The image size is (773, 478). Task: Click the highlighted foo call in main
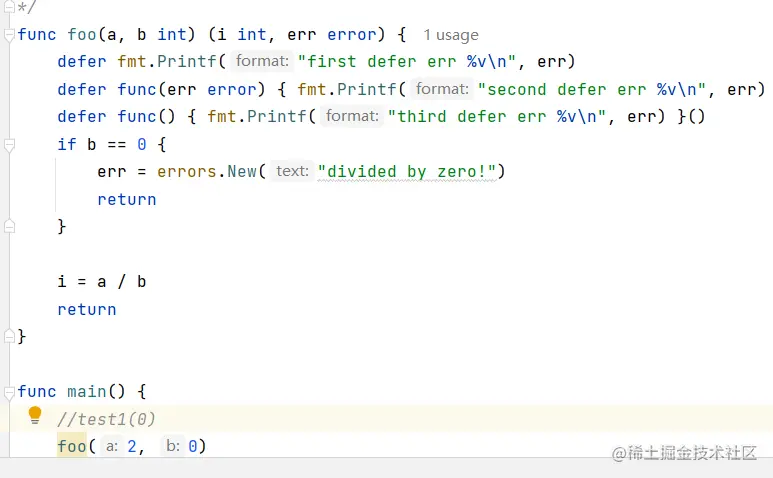[x=72, y=446]
